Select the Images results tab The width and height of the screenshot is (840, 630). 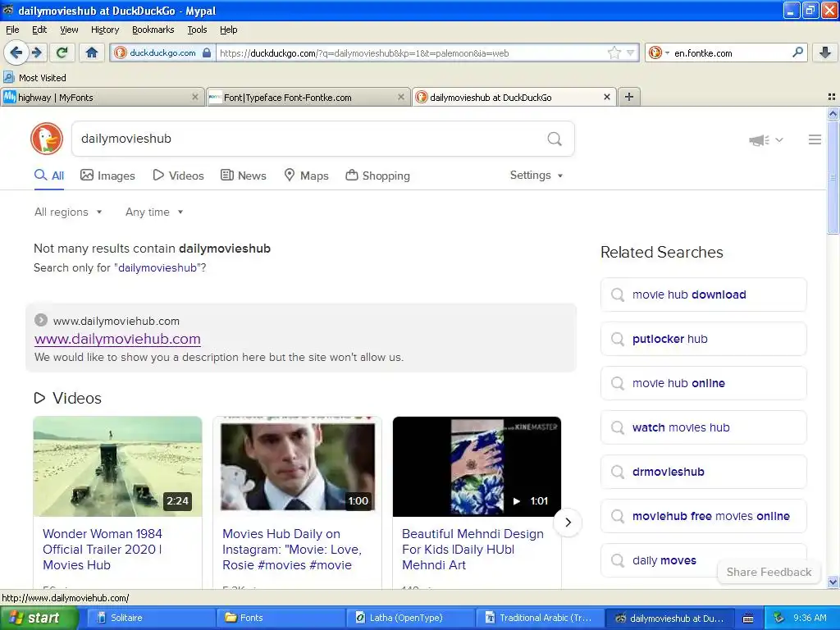pyautogui.click(x=107, y=176)
